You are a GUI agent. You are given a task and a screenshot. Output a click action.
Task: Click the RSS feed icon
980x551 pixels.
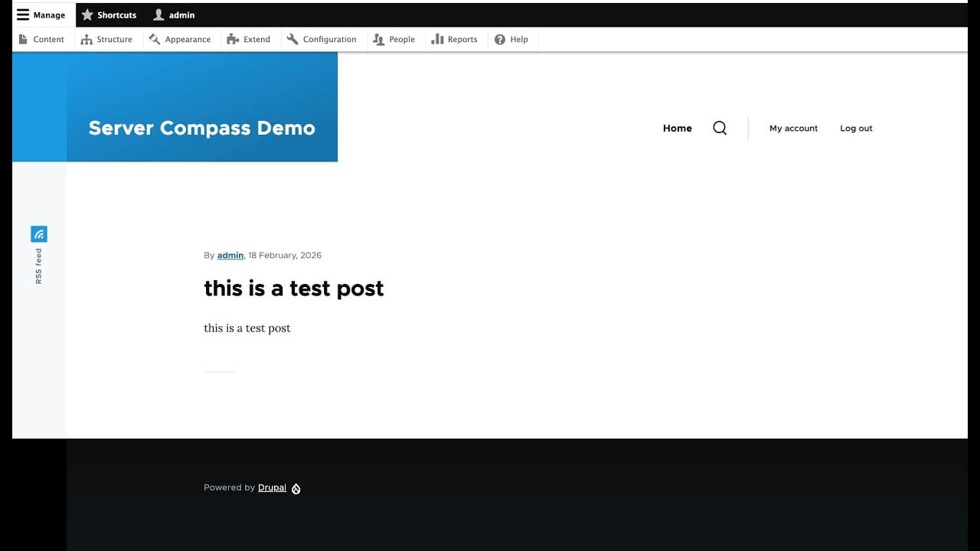tap(39, 233)
